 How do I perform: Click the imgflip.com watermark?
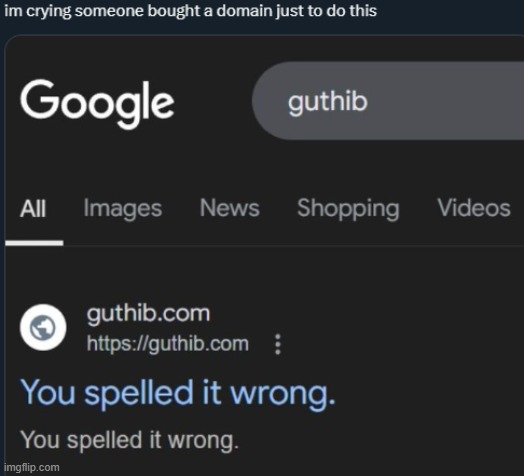tap(32, 467)
